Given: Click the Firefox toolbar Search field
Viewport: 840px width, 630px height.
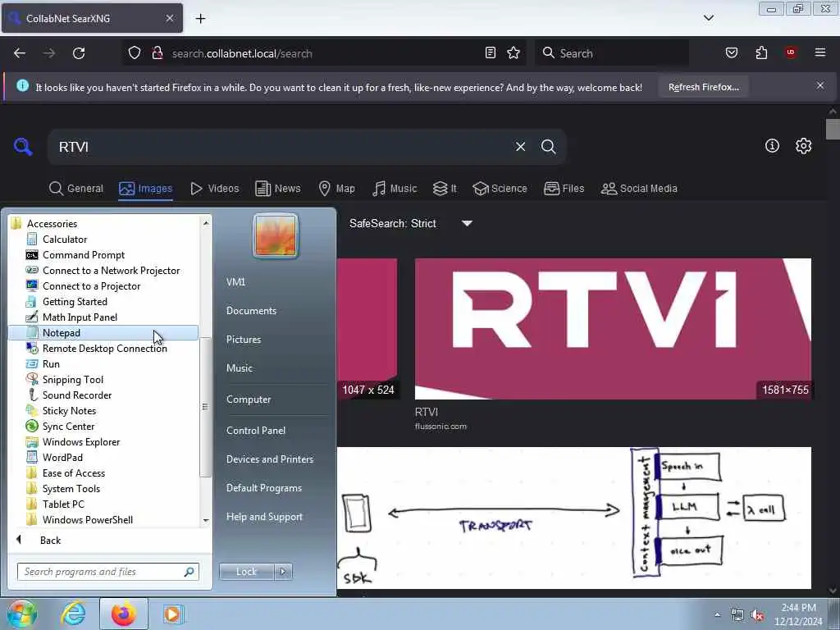Looking at the screenshot, I should pyautogui.click(x=612, y=53).
